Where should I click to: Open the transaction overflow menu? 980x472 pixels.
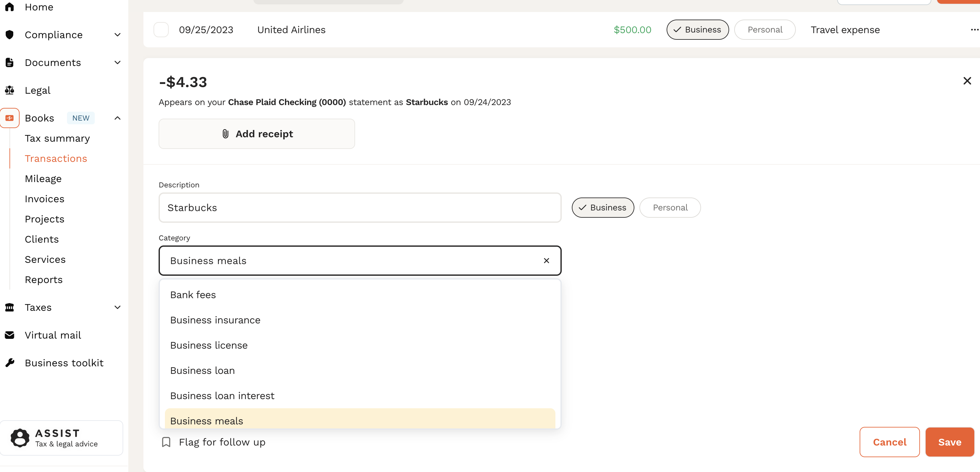pyautogui.click(x=974, y=30)
